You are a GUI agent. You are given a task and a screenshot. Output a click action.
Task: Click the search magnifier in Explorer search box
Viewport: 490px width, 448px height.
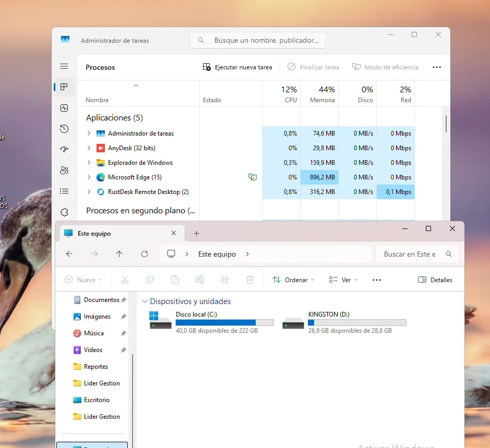coord(449,254)
